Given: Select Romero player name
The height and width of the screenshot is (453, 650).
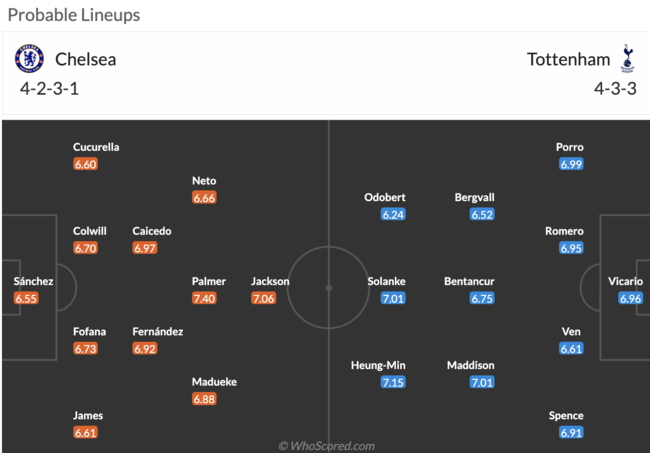Looking at the screenshot, I should coord(564,231).
